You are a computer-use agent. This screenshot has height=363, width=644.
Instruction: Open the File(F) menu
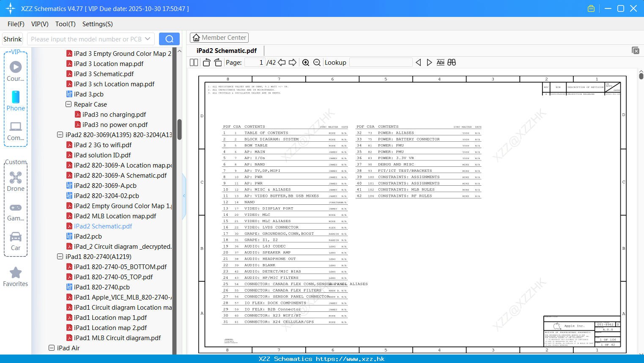[x=16, y=24]
